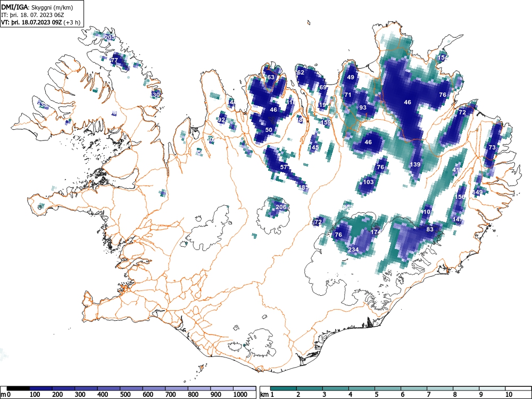Pick the legend swatch labeled 400 m
Screen dimensions: 532x399
[109, 388]
